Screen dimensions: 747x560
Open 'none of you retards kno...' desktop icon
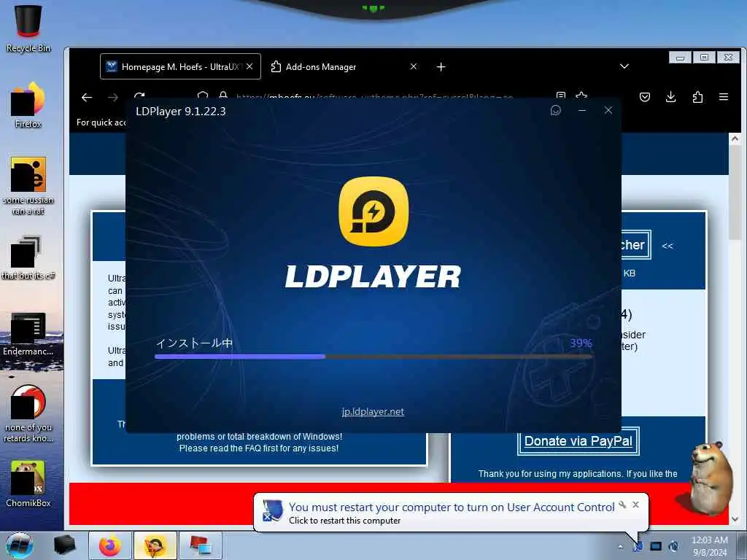click(x=28, y=413)
